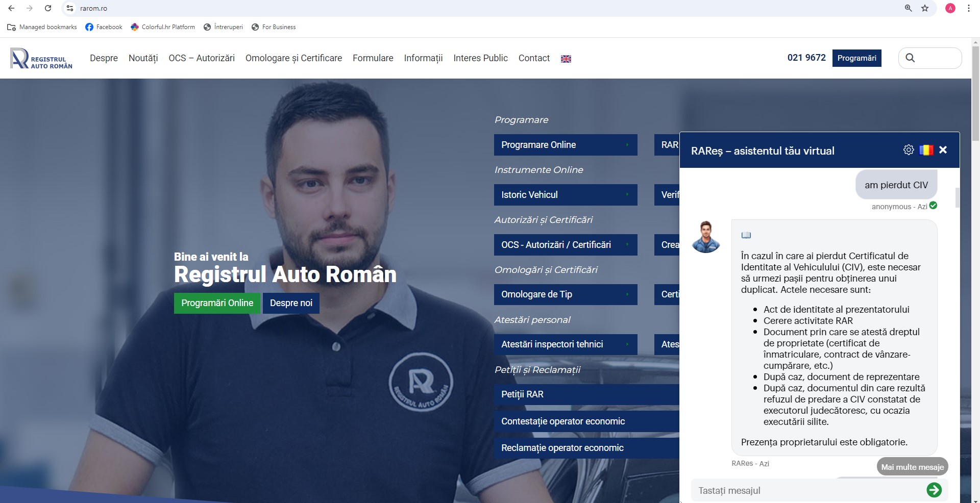The height and width of the screenshot is (503, 980).
Task: Open the Contact menu item
Action: coord(534,58)
